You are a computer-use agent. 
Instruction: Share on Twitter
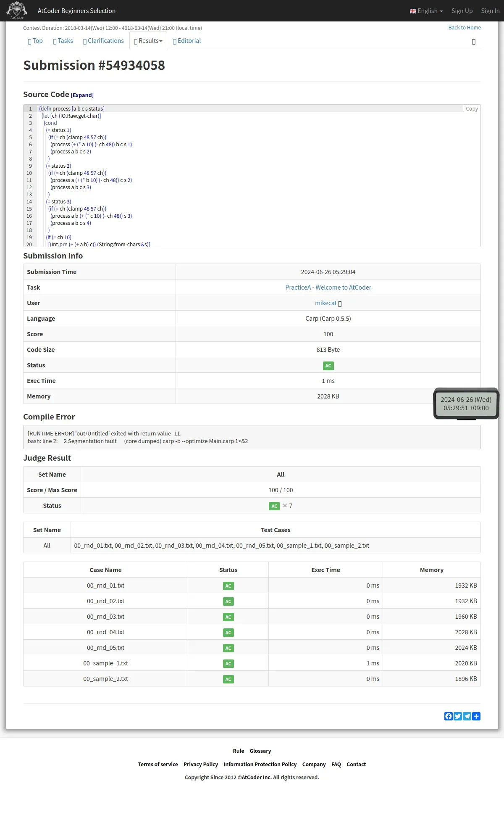(458, 716)
